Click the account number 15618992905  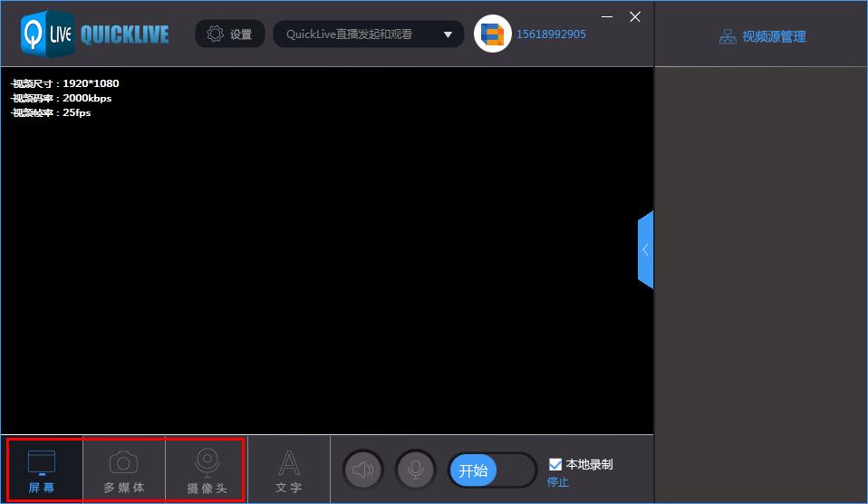551,34
